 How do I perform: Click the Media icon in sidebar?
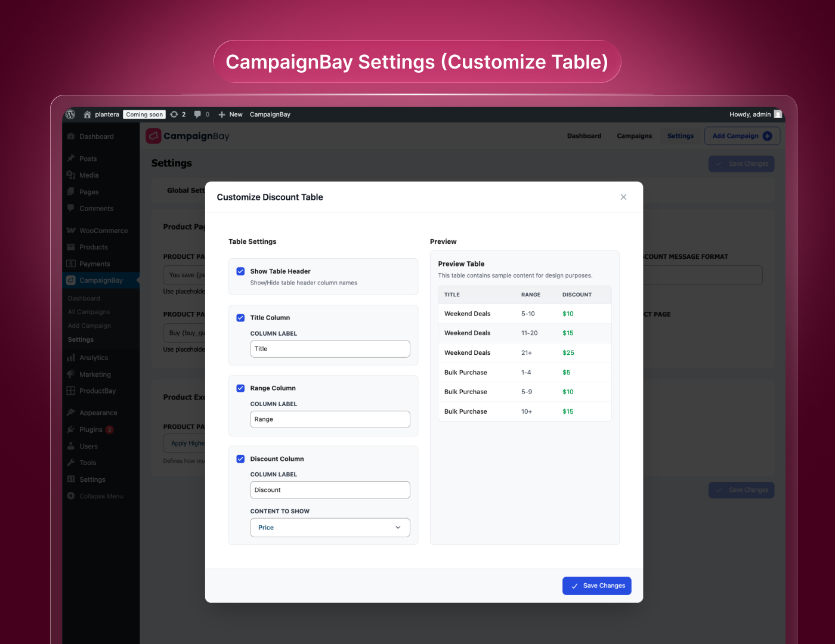(x=71, y=175)
